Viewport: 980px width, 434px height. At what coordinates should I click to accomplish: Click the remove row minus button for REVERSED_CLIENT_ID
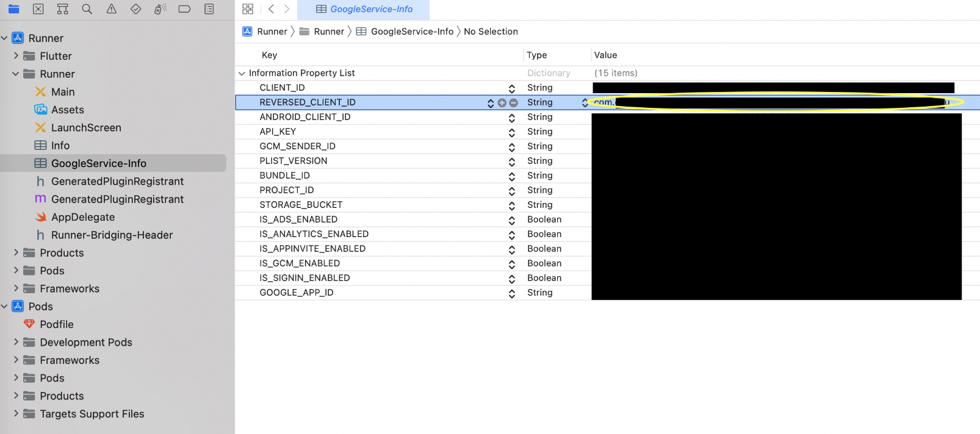coord(514,103)
